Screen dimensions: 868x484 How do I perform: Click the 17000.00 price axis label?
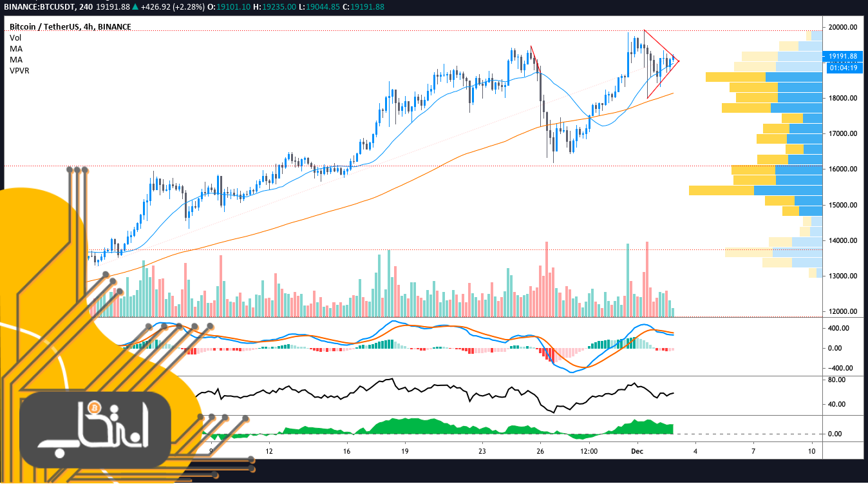click(843, 133)
